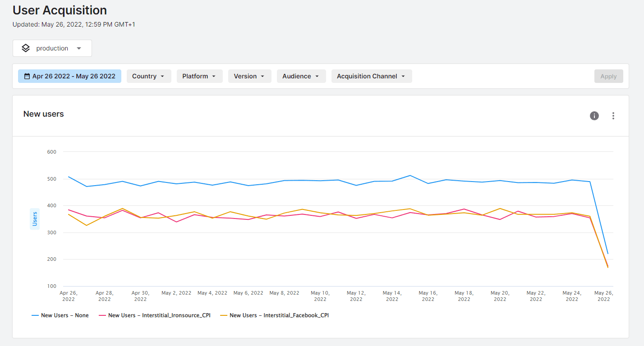Open the production environment selector

pos(52,48)
